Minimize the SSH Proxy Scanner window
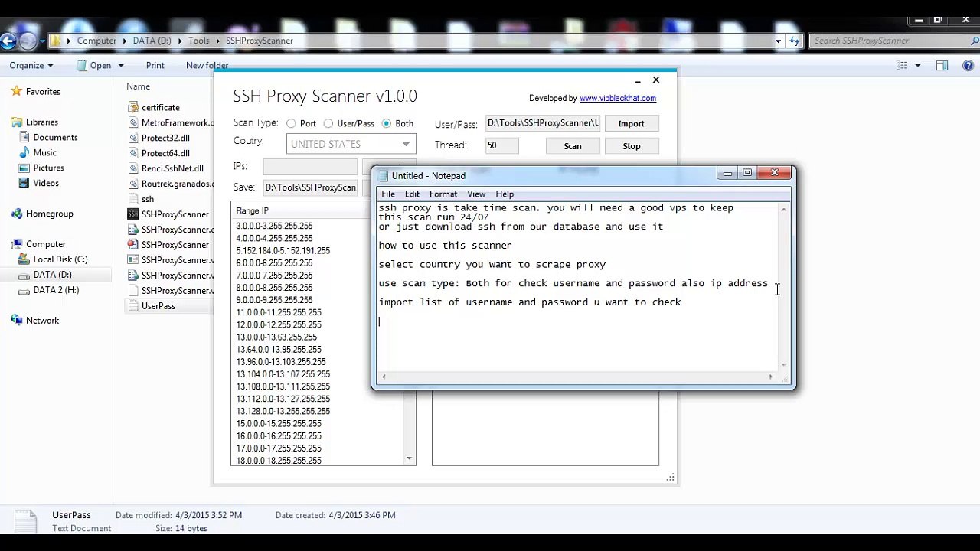This screenshot has height=551, width=980. point(638,80)
